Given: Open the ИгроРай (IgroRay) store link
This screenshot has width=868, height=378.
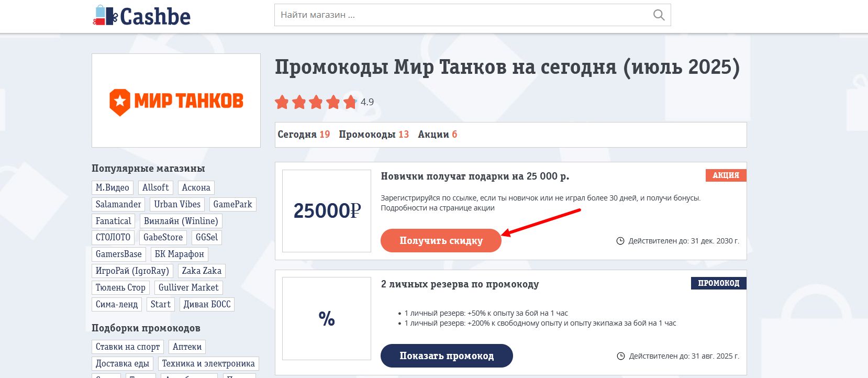Looking at the screenshot, I should pos(132,271).
